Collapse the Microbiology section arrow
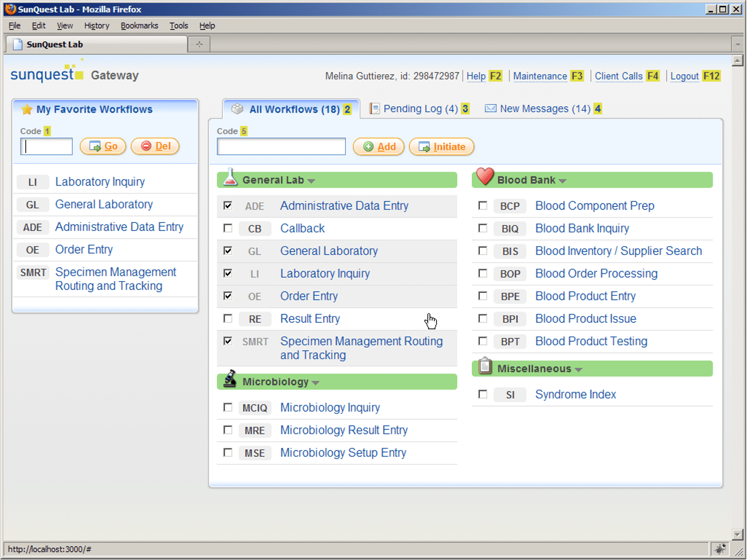Viewport: 747px width, 560px height. click(x=316, y=383)
